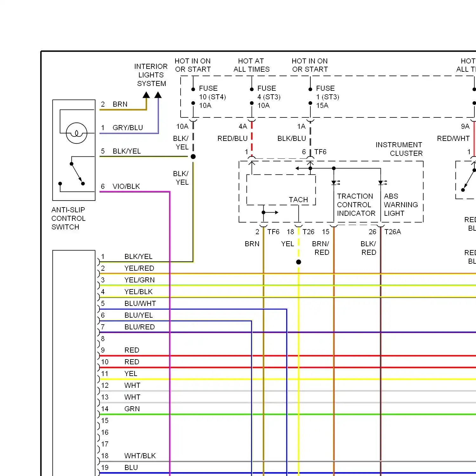Select the 'FUSE 1 (ST3)' label

coord(327,93)
